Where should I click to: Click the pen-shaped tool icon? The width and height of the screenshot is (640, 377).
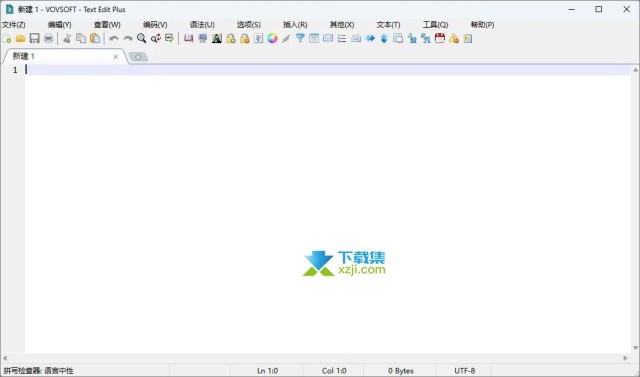[x=286, y=39]
